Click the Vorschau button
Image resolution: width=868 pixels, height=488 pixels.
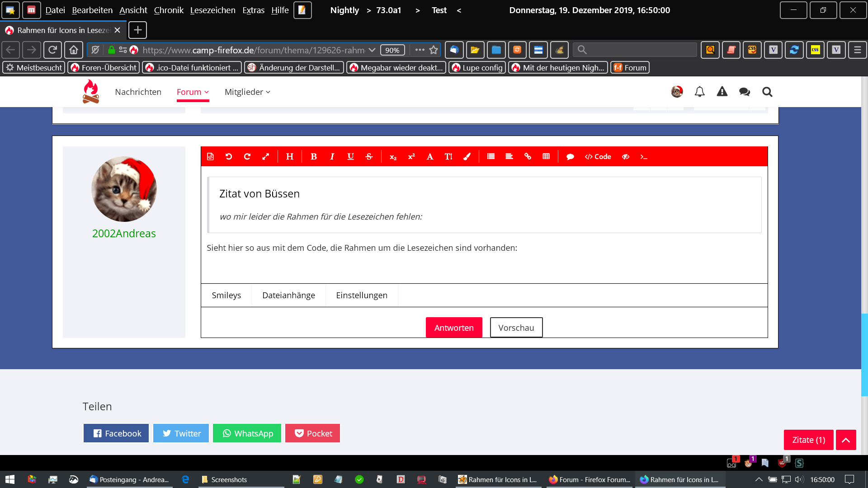(x=516, y=328)
